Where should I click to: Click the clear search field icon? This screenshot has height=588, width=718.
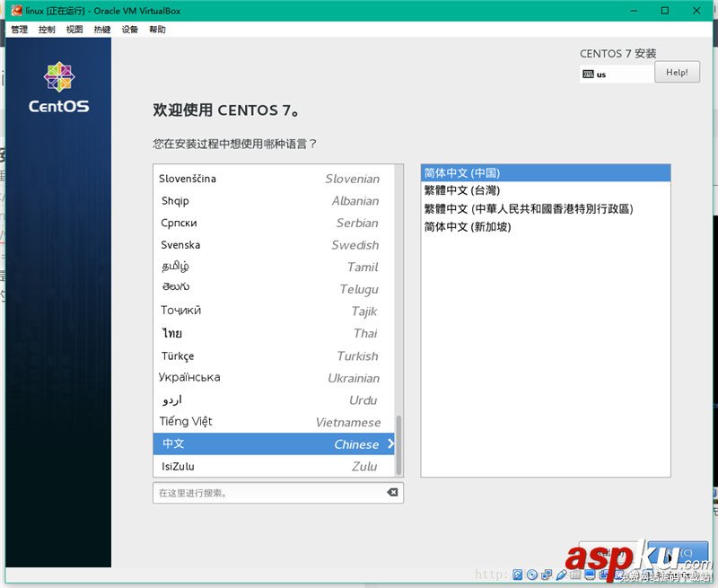[392, 492]
